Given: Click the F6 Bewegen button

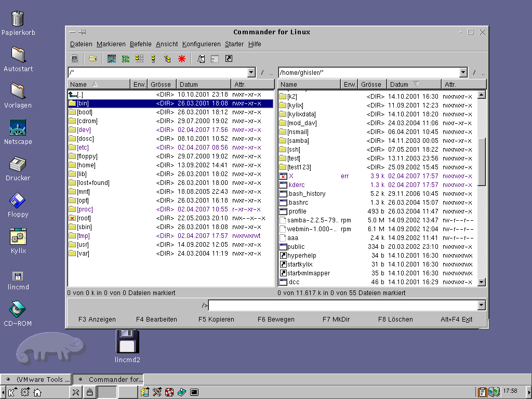Looking at the screenshot, I should (276, 320).
